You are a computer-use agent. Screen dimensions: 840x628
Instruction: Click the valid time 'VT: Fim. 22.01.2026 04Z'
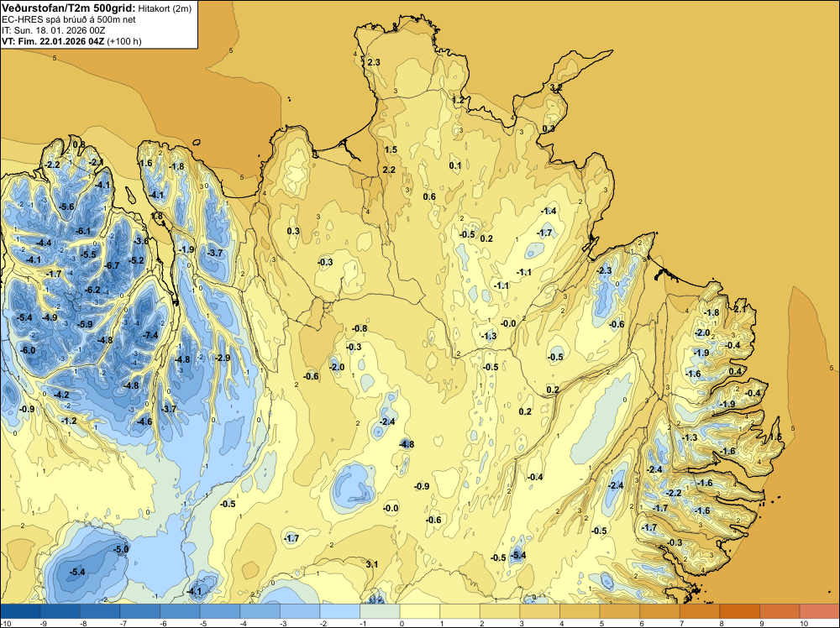54,41
